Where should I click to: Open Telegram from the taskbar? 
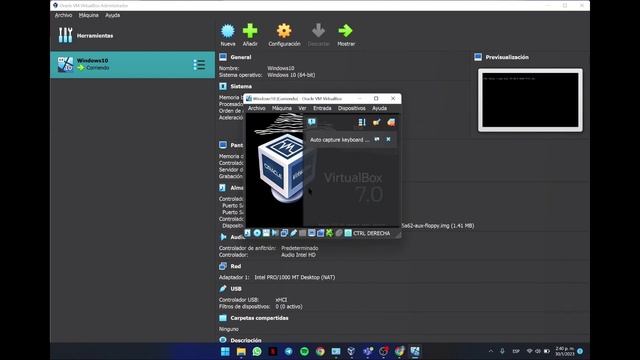coord(289,351)
